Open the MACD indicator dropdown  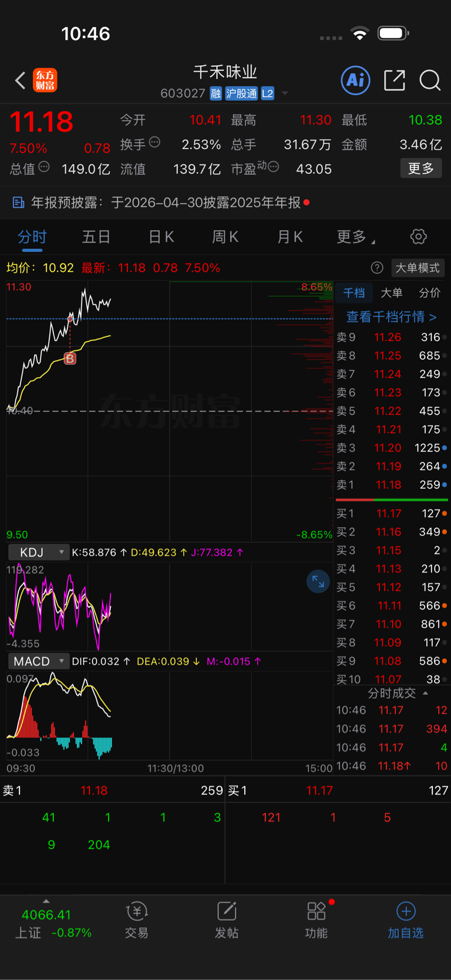38,661
